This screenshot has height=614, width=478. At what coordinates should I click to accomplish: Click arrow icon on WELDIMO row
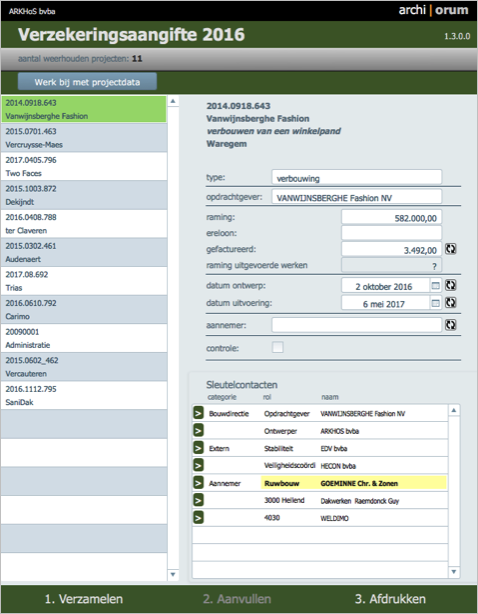pyautogui.click(x=198, y=517)
